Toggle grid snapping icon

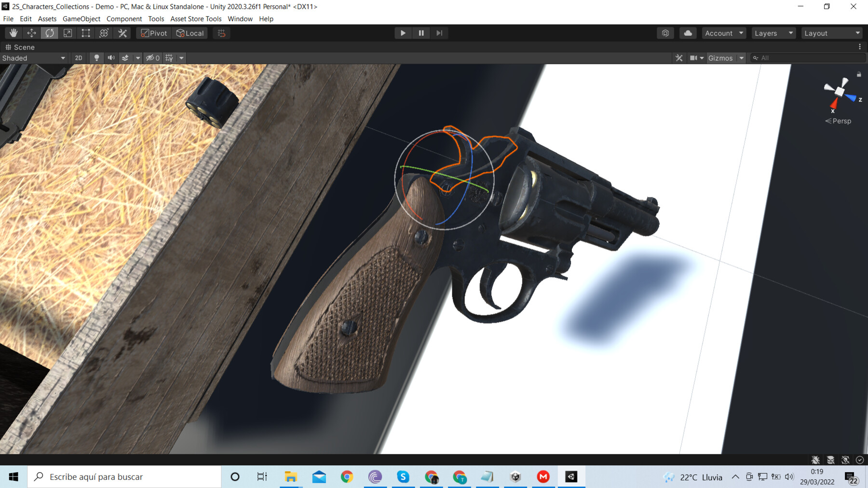pyautogui.click(x=221, y=33)
